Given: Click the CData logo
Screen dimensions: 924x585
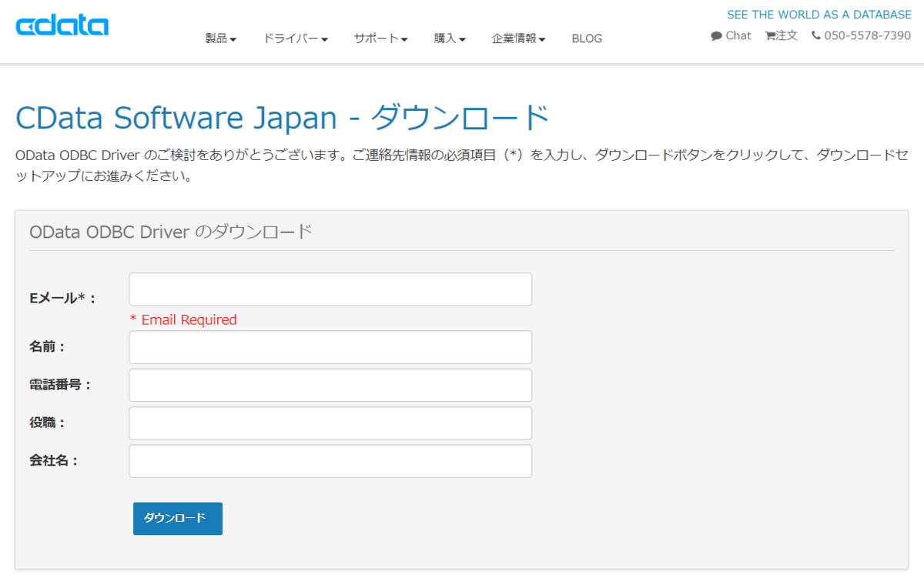Looking at the screenshot, I should (62, 25).
